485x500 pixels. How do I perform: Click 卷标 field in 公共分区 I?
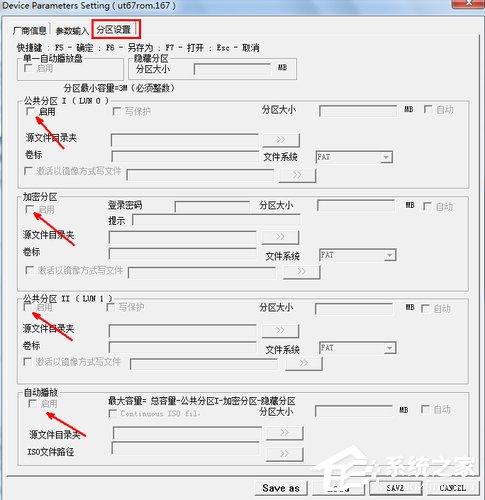(185, 157)
